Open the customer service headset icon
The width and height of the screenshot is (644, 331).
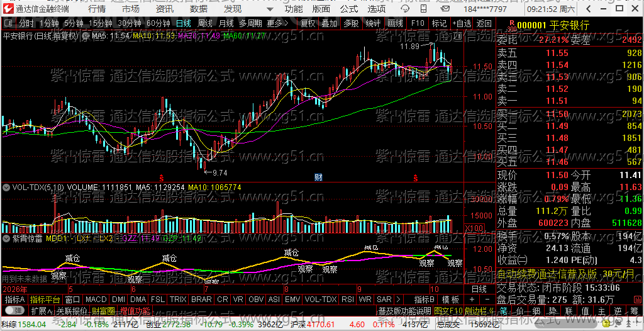(404, 9)
